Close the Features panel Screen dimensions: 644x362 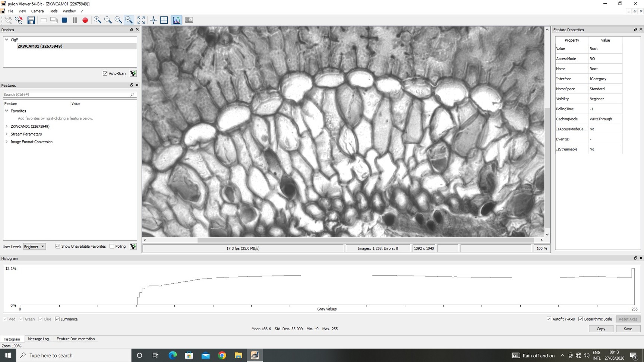coord(137,85)
